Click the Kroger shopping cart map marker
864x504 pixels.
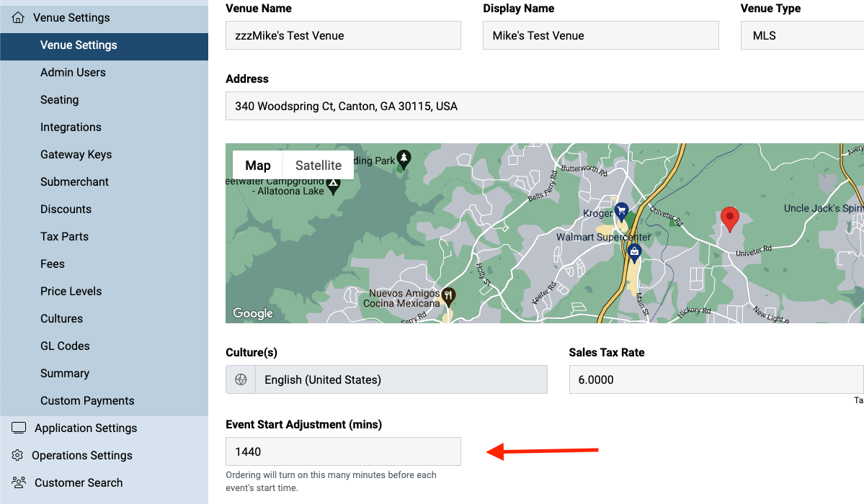click(x=622, y=211)
